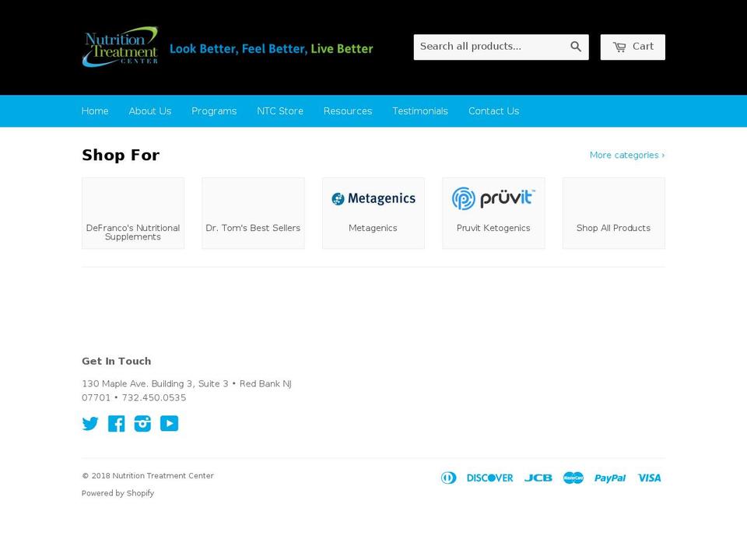The image size is (747, 560).
Task: Click the magnifier search icon
Action: [x=576, y=47]
